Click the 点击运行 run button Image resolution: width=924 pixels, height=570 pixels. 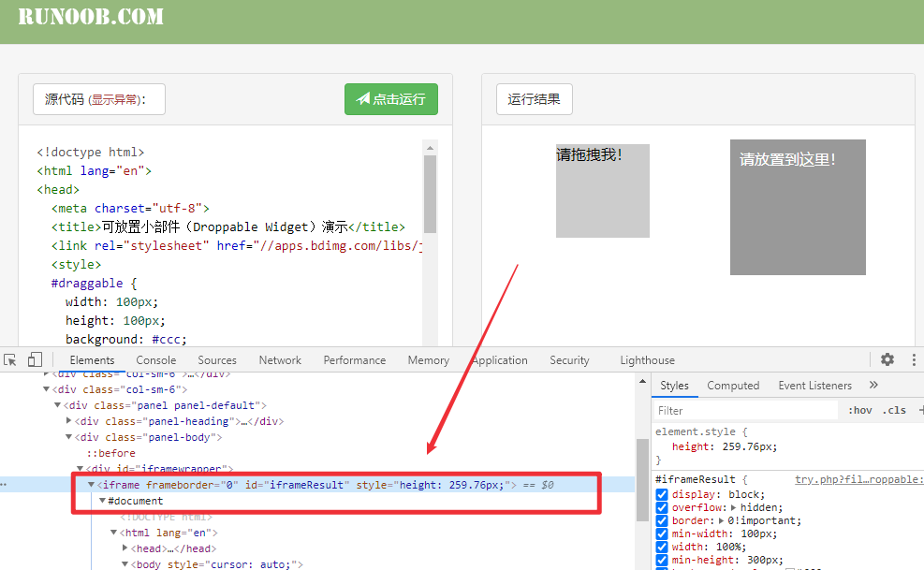pyautogui.click(x=390, y=99)
